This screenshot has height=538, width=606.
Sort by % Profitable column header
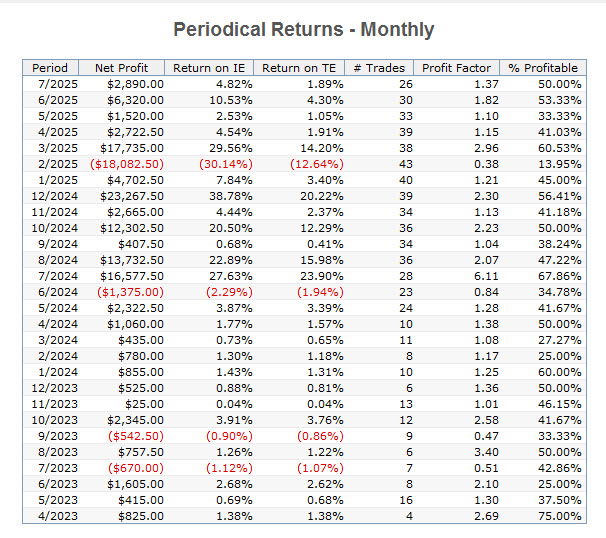[x=543, y=68]
